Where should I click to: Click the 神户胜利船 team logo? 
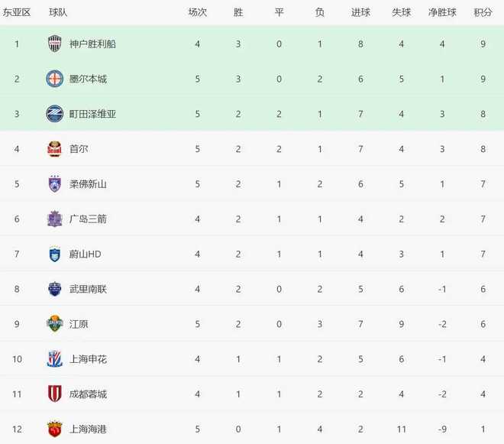54,44
